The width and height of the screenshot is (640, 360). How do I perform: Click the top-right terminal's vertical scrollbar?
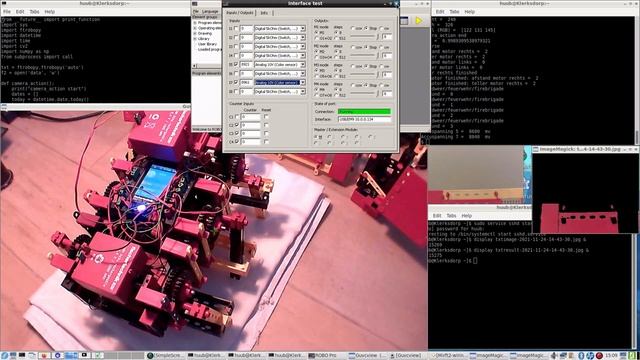tap(637, 80)
